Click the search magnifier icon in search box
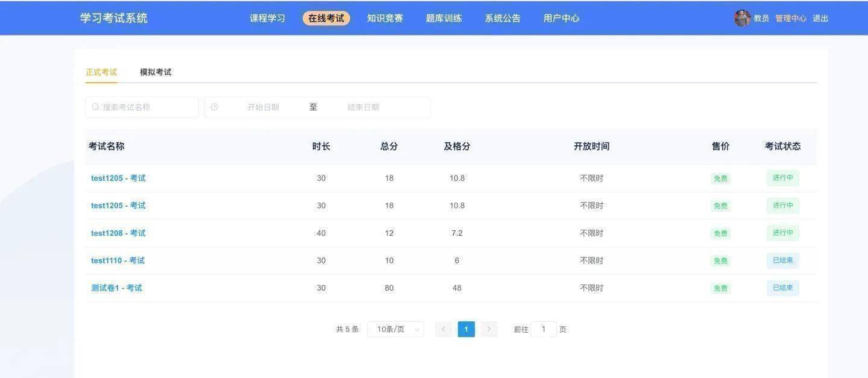868x378 pixels. (x=95, y=107)
